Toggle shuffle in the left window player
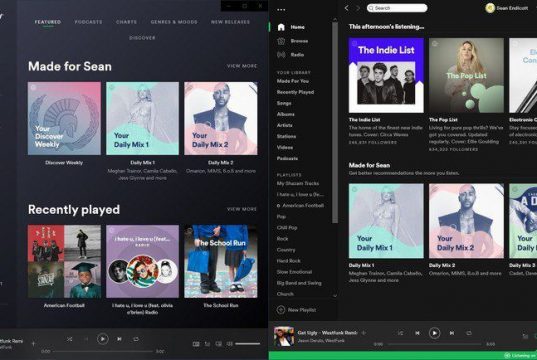The image size is (537, 360). pyautogui.click(x=70, y=339)
